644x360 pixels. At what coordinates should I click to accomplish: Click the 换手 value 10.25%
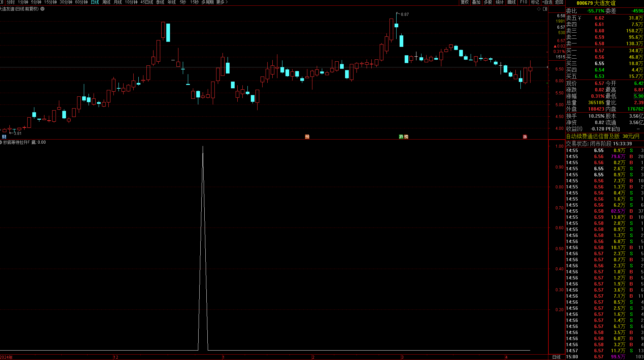597,116
